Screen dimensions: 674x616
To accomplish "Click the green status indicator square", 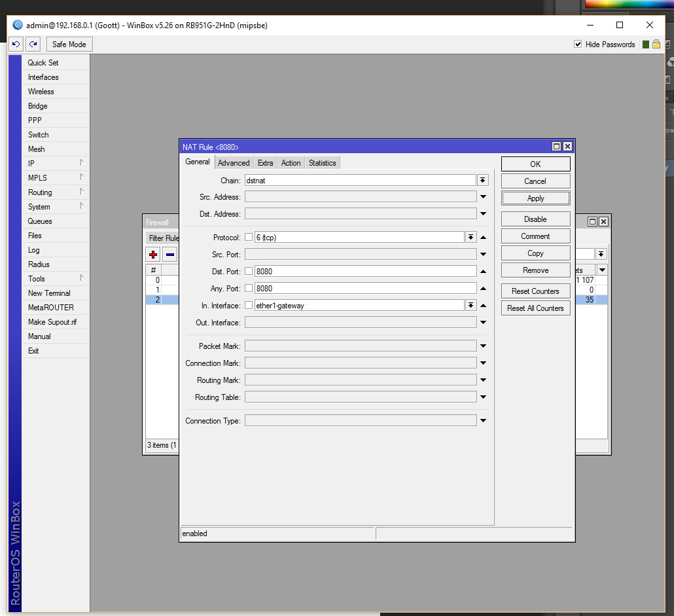I will click(x=645, y=45).
